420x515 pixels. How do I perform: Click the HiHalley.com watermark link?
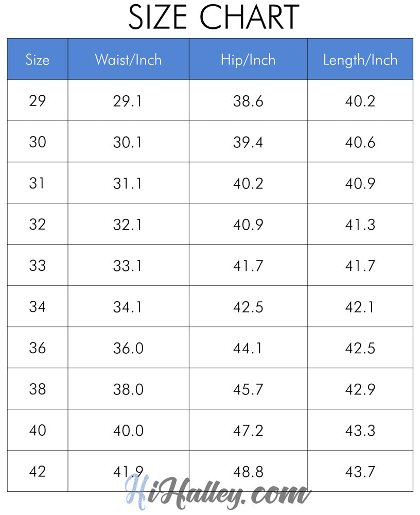(218, 492)
